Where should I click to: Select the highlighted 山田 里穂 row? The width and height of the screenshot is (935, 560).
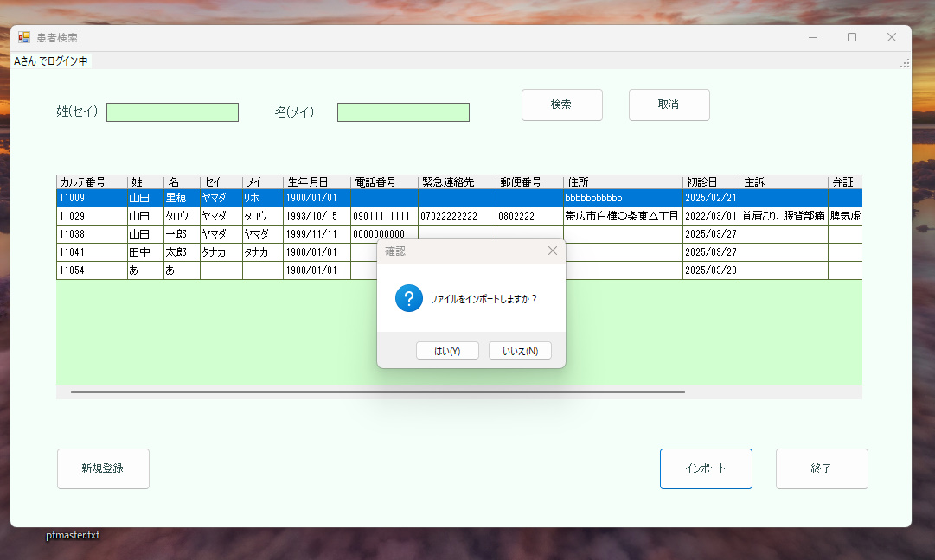[x=173, y=197]
